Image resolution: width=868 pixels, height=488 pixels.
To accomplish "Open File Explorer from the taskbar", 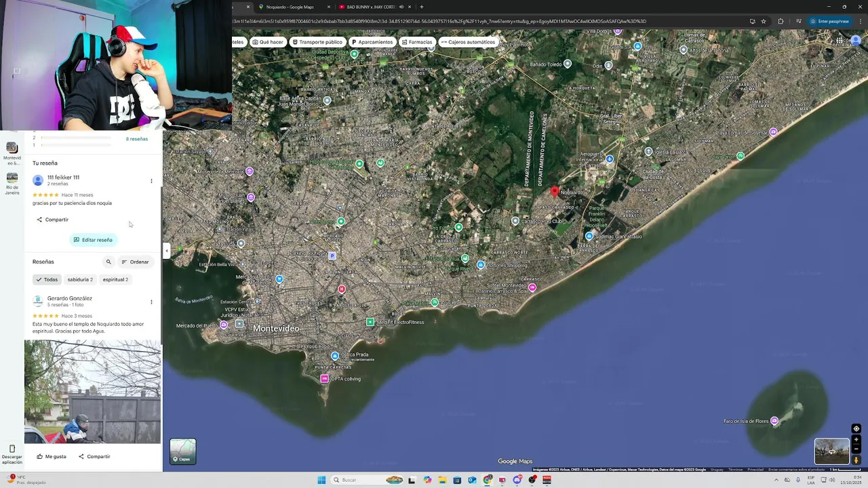I will point(442,480).
